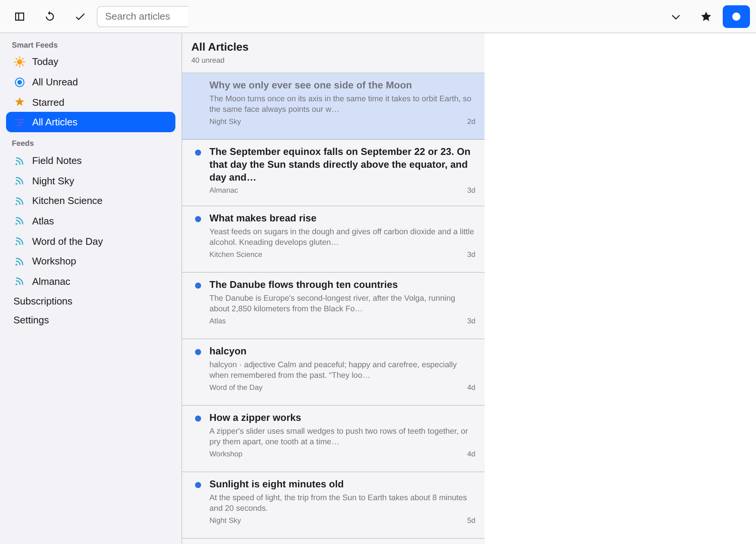Click the Kitchen Science feed icon
This screenshot has width=756, height=544.
(20, 201)
